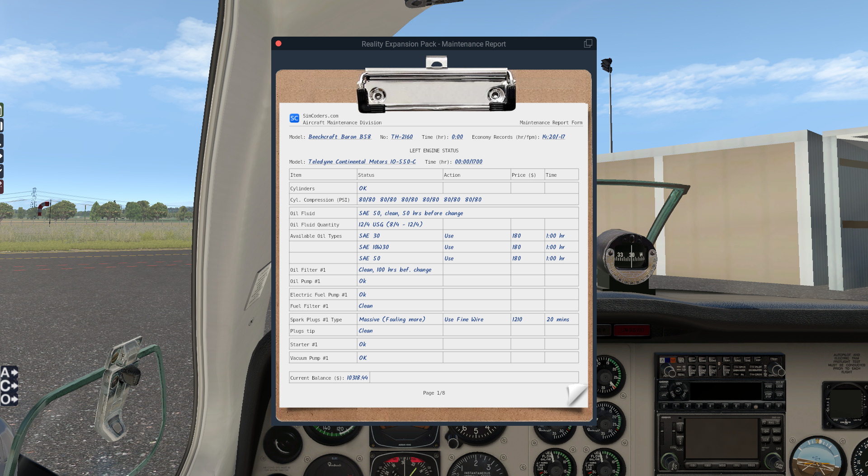Click the Page 1/8 indicator
The width and height of the screenshot is (868, 476).
pos(434,393)
